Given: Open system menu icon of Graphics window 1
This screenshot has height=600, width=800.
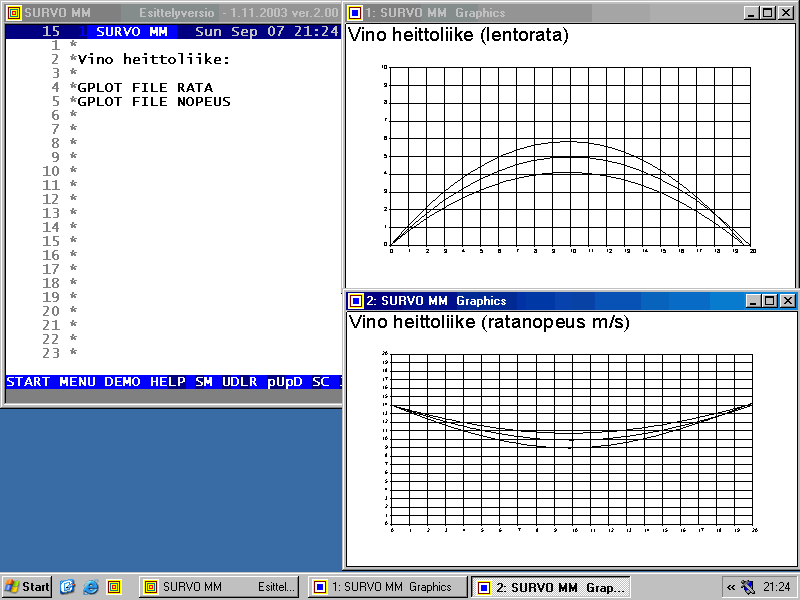Looking at the screenshot, I should [355, 13].
